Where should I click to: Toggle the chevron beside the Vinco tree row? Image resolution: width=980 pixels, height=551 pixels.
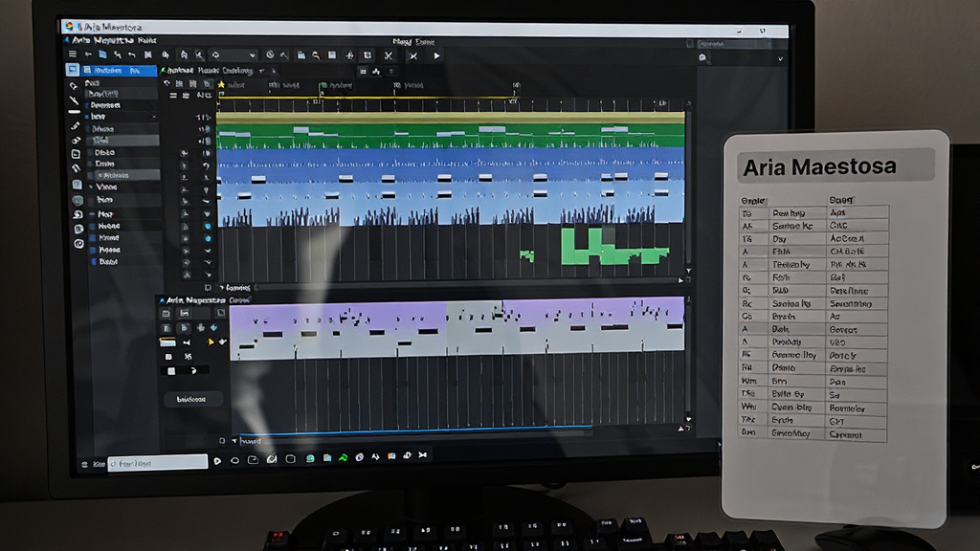91,187
